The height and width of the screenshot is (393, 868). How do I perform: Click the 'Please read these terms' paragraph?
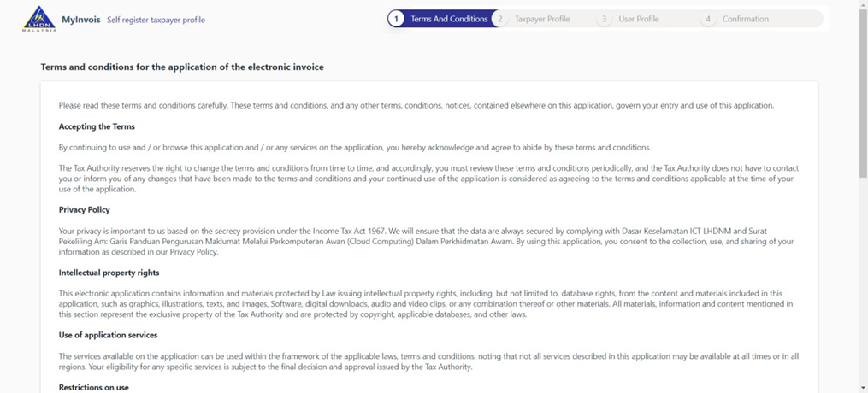[x=416, y=106]
